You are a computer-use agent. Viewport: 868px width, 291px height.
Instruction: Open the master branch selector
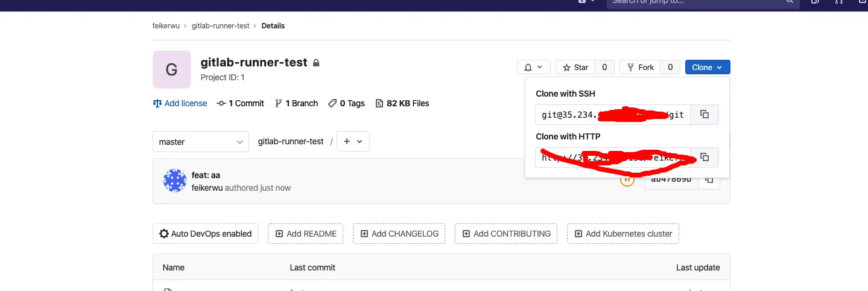pyautogui.click(x=200, y=142)
